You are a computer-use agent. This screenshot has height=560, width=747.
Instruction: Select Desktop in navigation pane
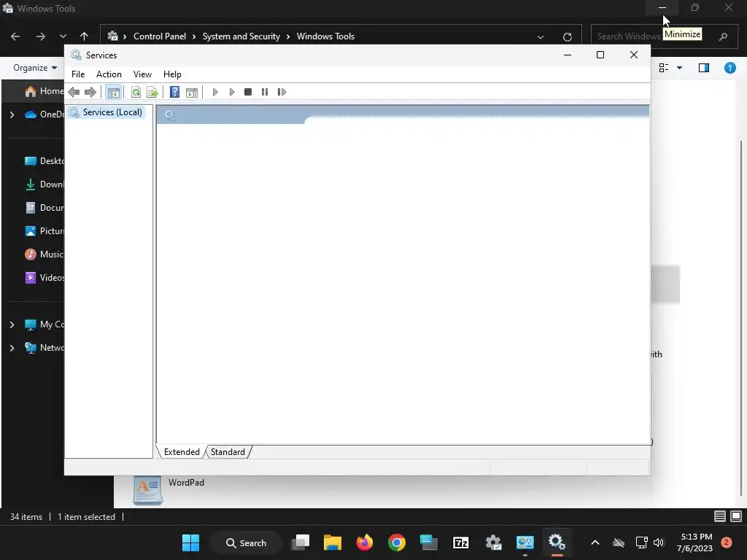click(x=44, y=161)
